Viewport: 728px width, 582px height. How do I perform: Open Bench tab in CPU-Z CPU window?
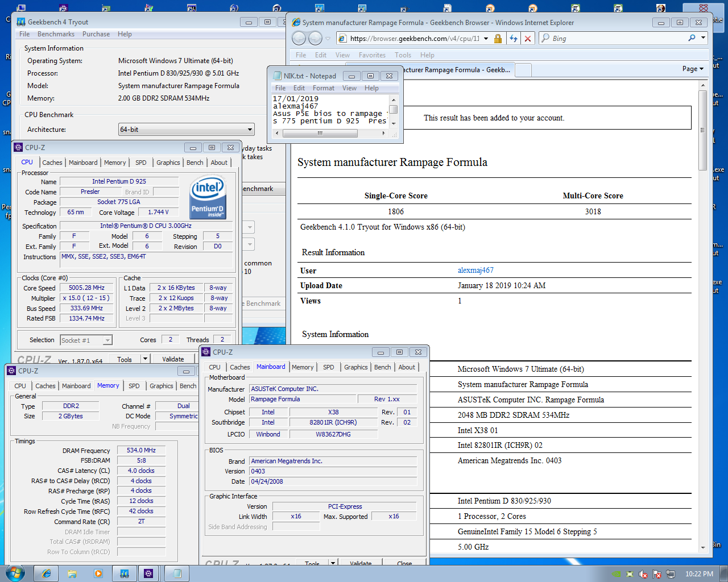tap(195, 163)
